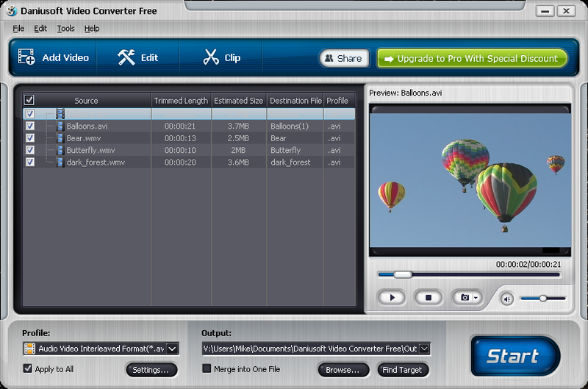Close the Daniusoft window
Viewport: 588px width, 389px height.
566,11
